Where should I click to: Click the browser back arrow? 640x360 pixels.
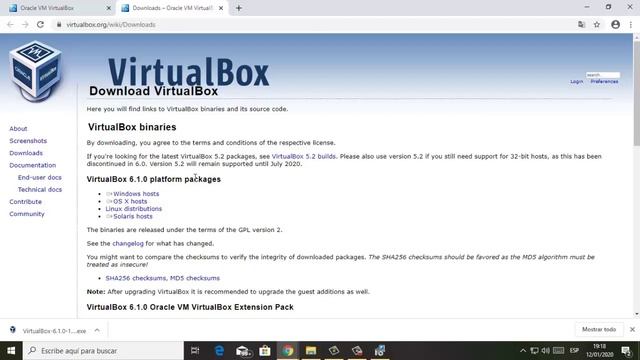pyautogui.click(x=10, y=24)
